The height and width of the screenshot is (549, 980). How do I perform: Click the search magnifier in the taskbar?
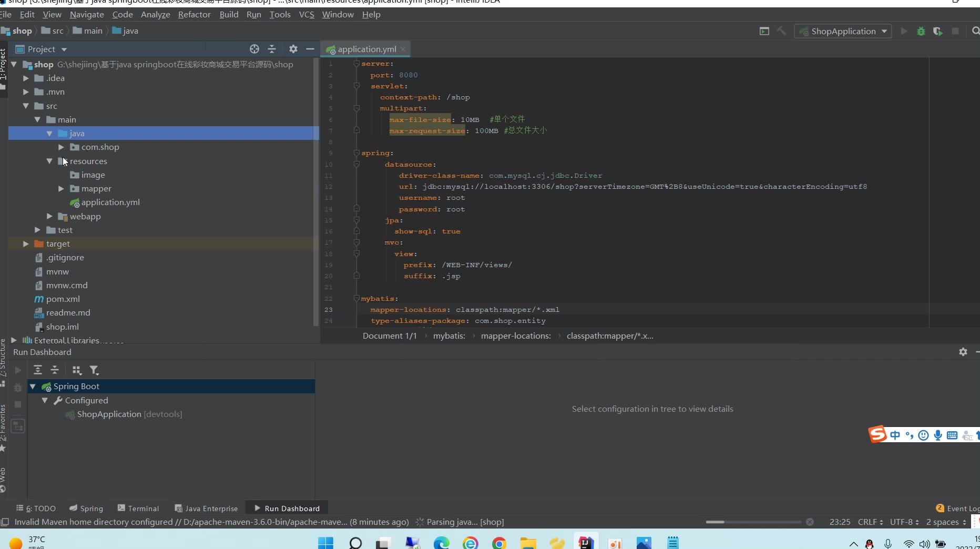(355, 543)
